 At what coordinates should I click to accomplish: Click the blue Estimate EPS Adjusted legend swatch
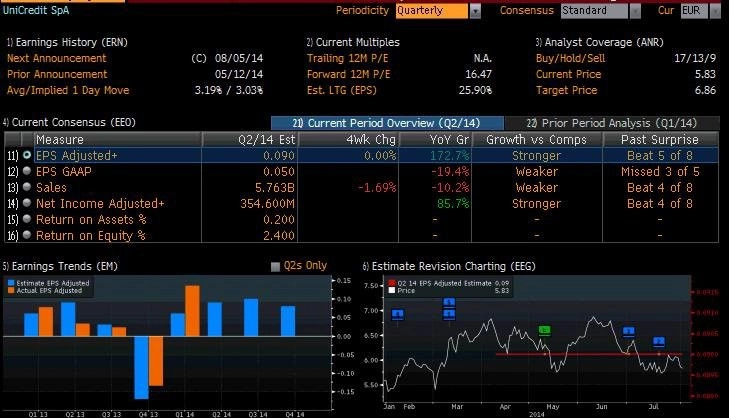[x=11, y=283]
